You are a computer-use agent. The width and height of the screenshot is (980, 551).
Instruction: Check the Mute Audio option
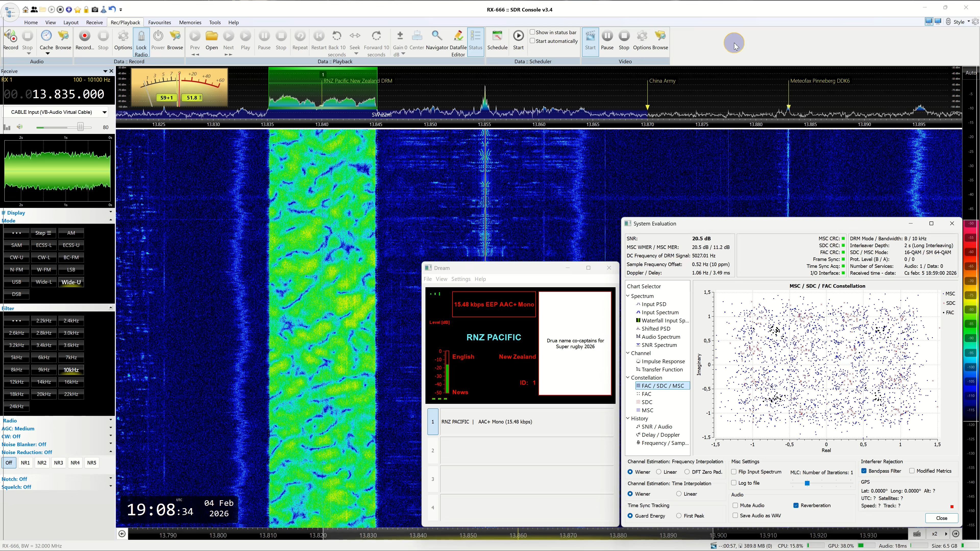pyautogui.click(x=735, y=505)
